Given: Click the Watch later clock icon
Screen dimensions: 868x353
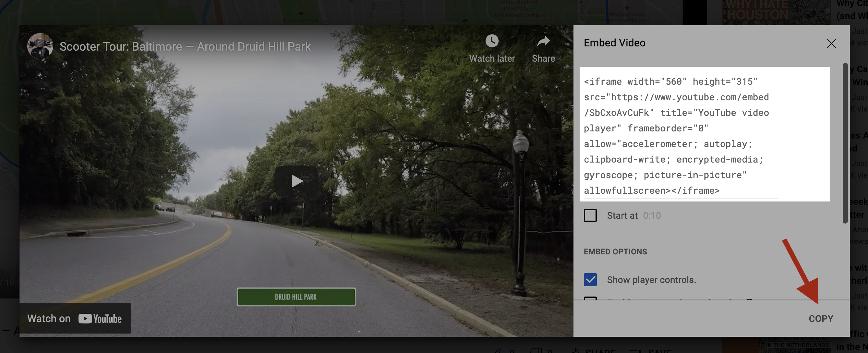Looking at the screenshot, I should click(x=492, y=41).
